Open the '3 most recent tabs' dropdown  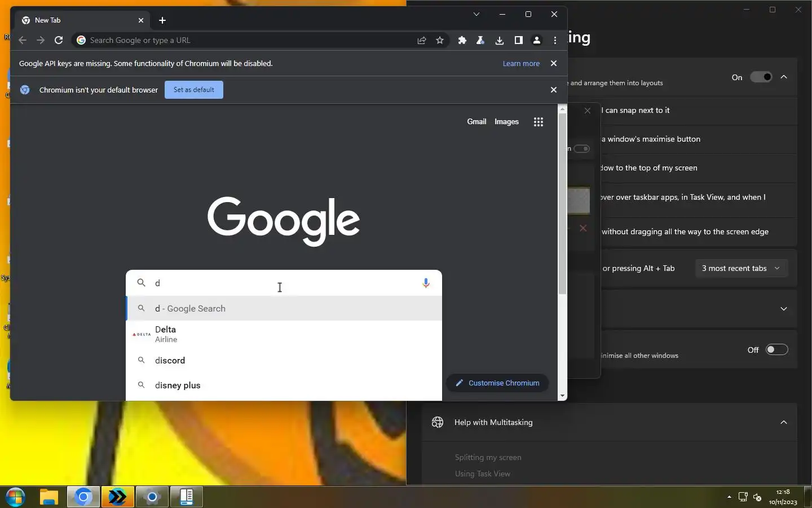(x=741, y=268)
